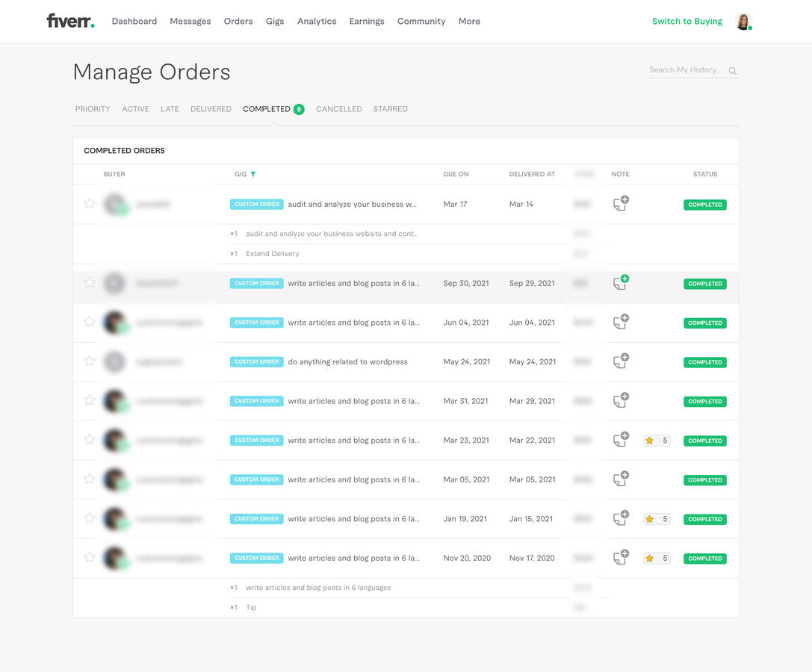Viewport: 812px width, 672px height.
Task: Click the search magnifier icon in Search My History
Action: [732, 71]
